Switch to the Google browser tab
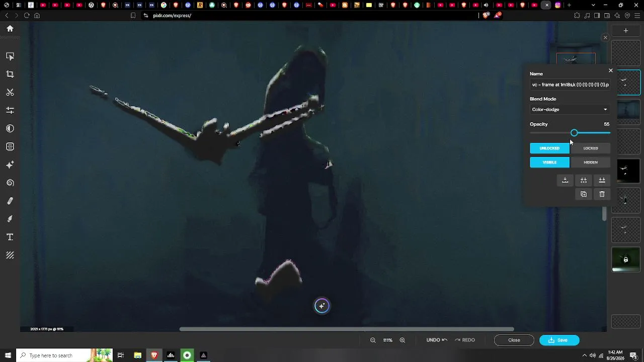Image resolution: width=644 pixels, height=362 pixels. tap(164, 5)
